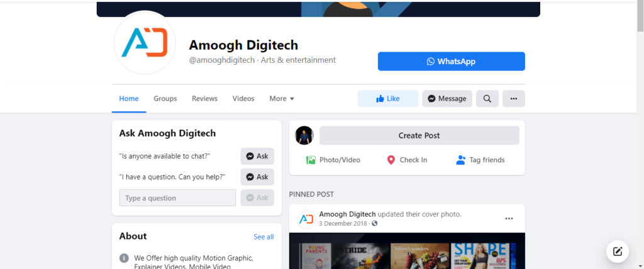This screenshot has height=269, width=644.
Task: Open the three-dots page options menu
Action: tap(513, 99)
